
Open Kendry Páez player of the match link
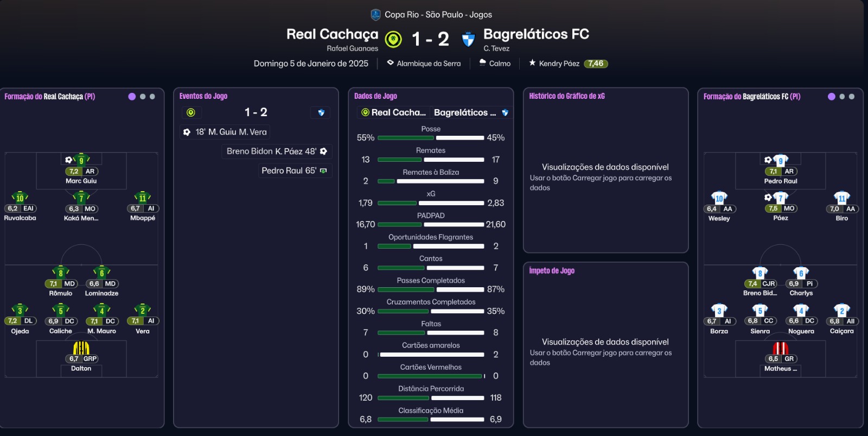[x=559, y=64]
